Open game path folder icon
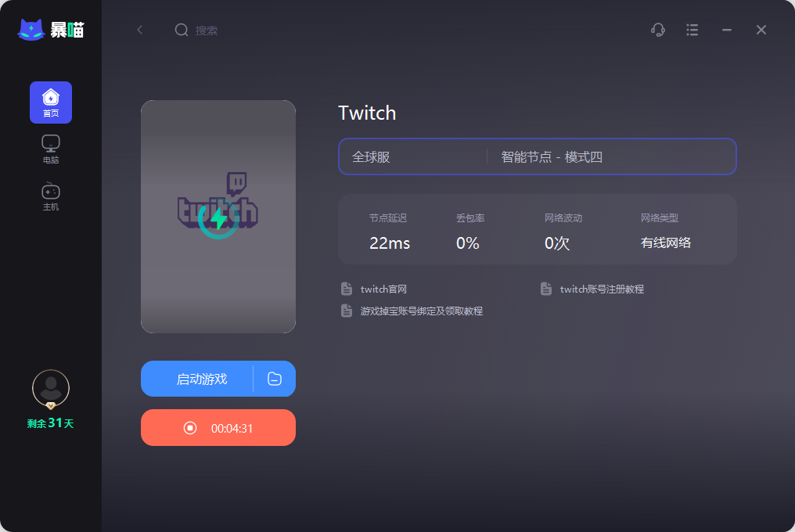 [275, 379]
